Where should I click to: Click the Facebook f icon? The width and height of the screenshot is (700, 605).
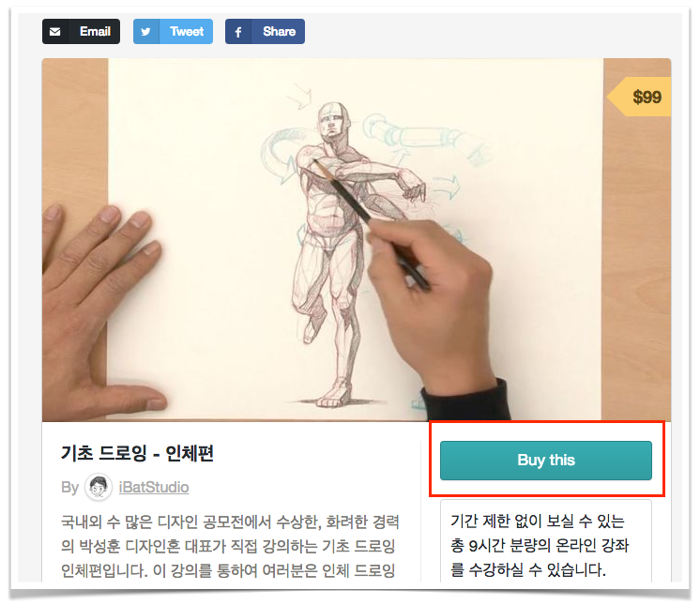tap(238, 32)
